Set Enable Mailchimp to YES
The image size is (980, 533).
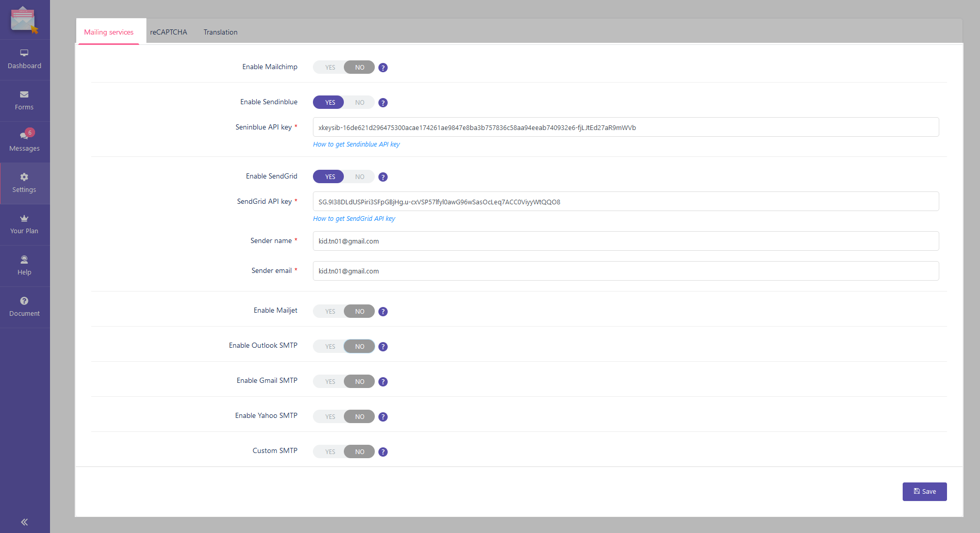coord(330,68)
